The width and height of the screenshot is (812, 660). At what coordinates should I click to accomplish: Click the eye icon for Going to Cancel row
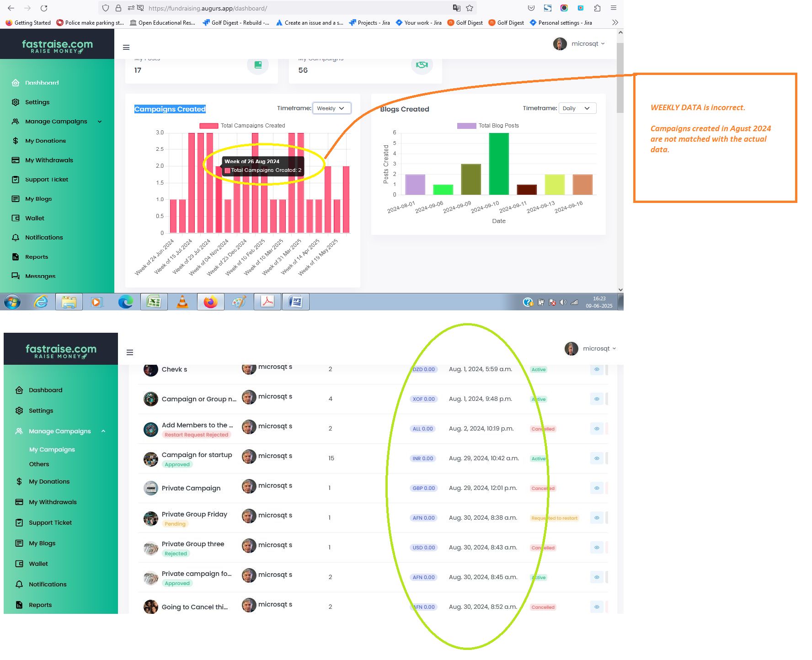597,607
